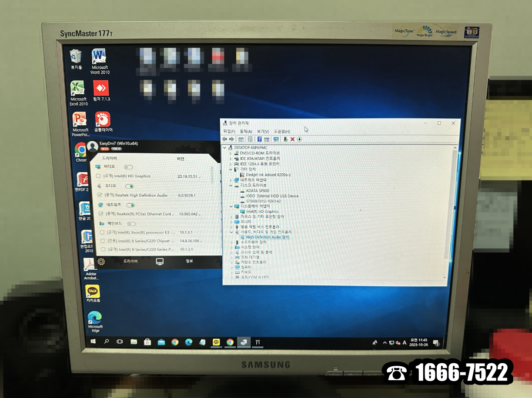Open the Recycle Bin desktop icon
Screen dimensions: 532x398
(76, 59)
